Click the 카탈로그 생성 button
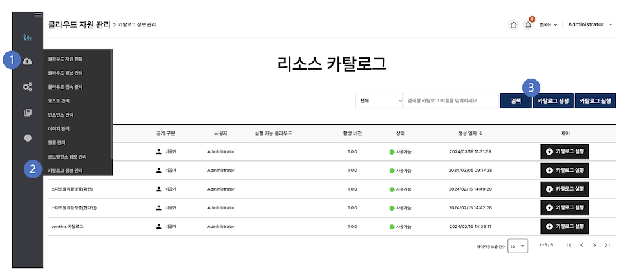Image resolution: width=644 pixels, height=270 pixels. 553,101
